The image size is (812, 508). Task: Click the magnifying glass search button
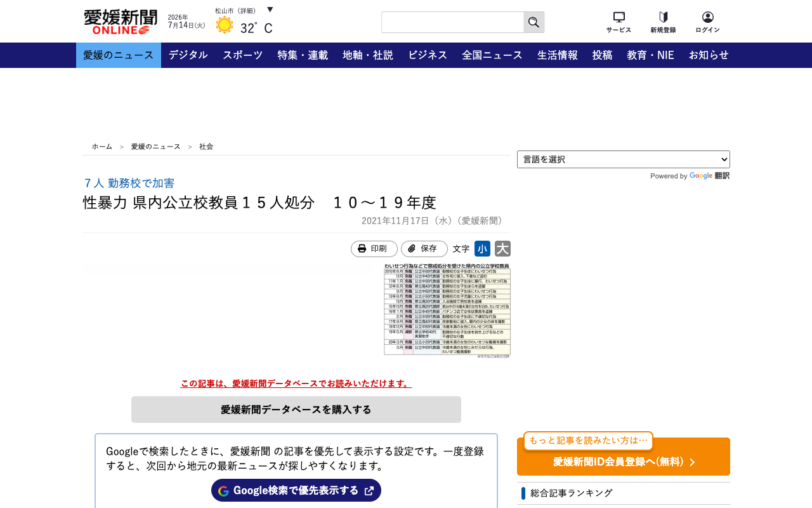point(534,22)
